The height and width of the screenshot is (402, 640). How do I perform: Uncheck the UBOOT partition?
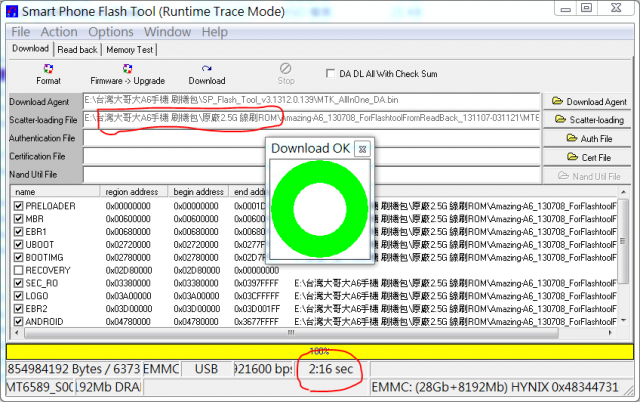click(x=18, y=244)
